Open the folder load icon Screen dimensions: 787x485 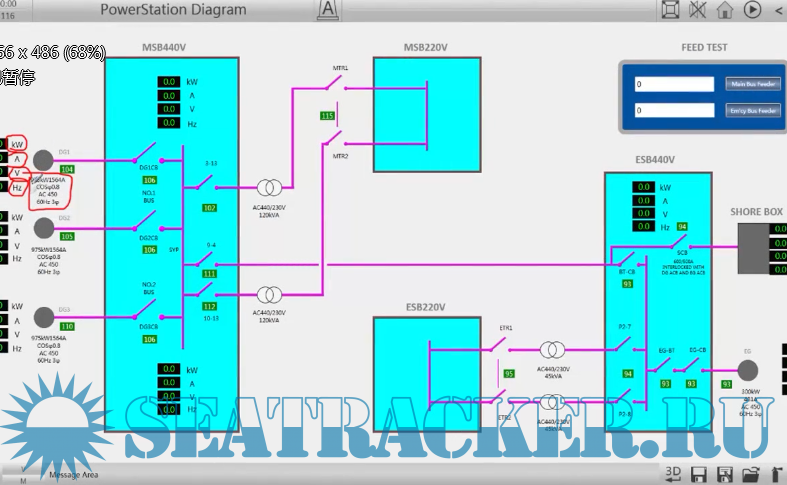(751, 473)
